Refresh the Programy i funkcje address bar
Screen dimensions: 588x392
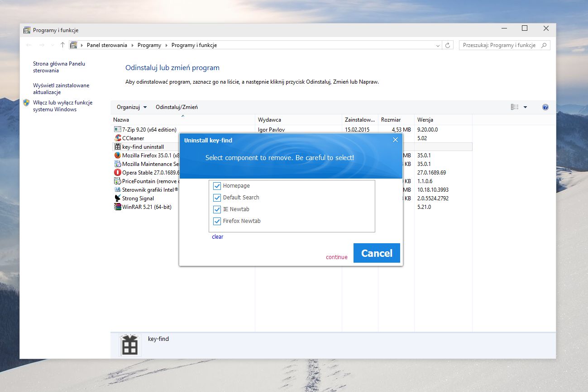pyautogui.click(x=448, y=45)
